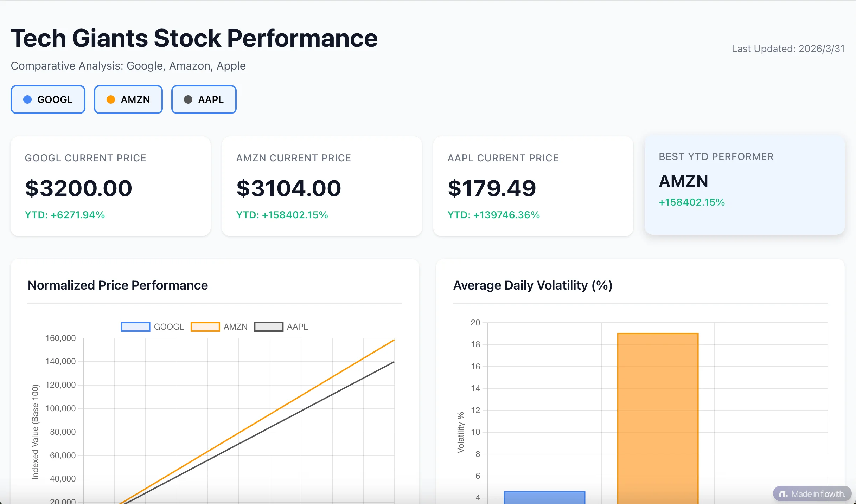Click the Comparative Analysis subtitle

[128, 66]
